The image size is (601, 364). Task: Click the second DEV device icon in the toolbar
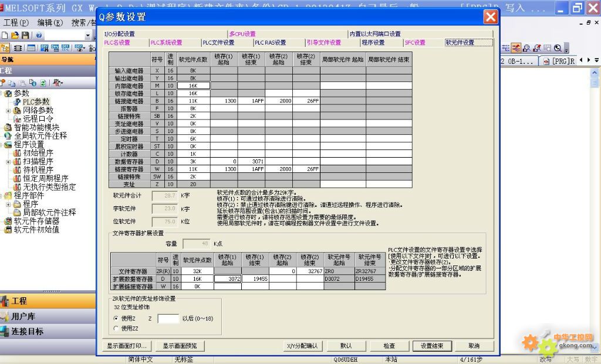(55, 48)
